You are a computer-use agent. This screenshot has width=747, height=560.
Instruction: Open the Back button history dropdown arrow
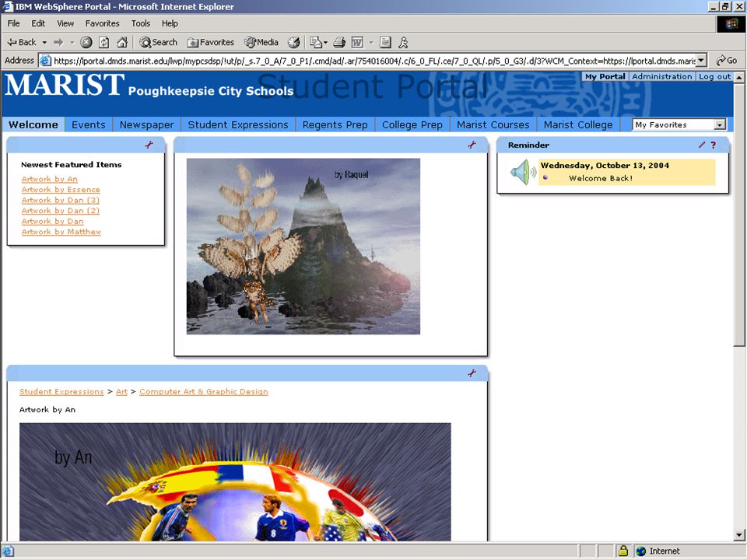click(44, 42)
